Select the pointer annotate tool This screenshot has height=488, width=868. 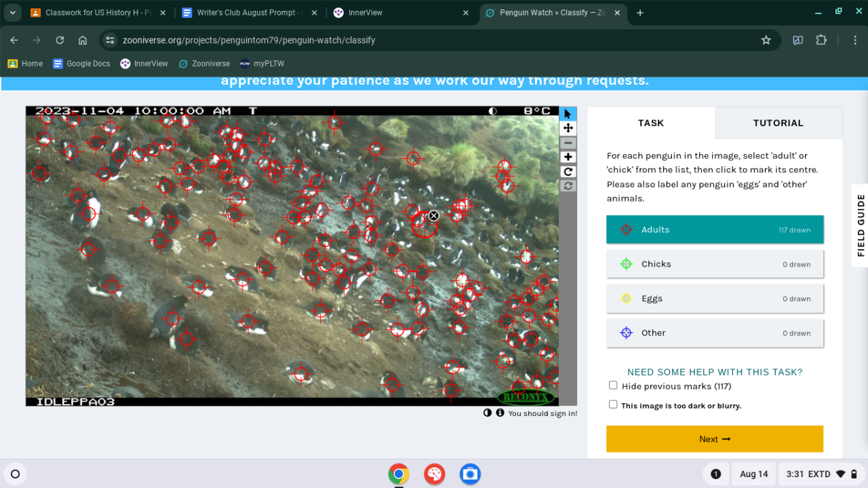[568, 114]
